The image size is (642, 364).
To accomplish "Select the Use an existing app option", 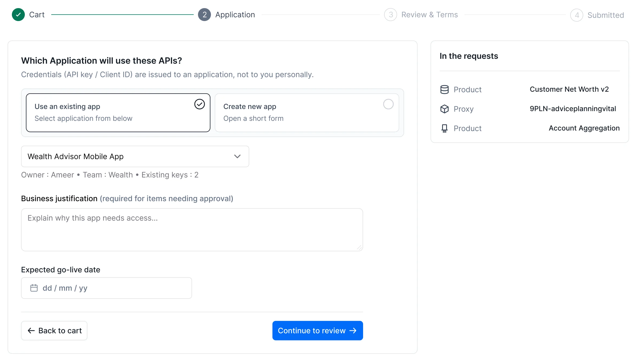I will point(118,113).
